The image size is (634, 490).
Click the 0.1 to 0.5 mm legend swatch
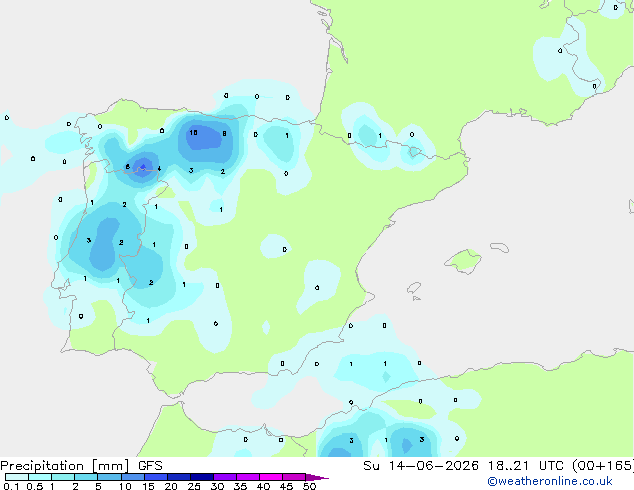pos(17,477)
